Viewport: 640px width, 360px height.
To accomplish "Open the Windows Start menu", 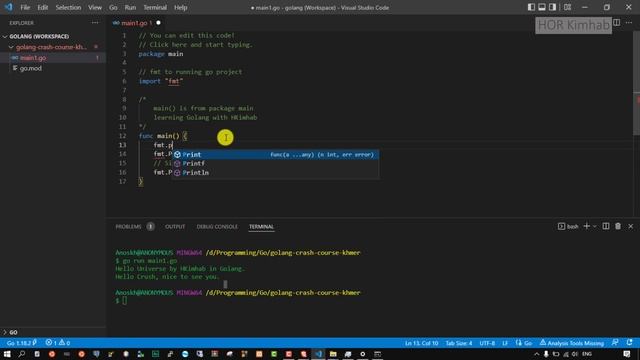I will (7, 354).
